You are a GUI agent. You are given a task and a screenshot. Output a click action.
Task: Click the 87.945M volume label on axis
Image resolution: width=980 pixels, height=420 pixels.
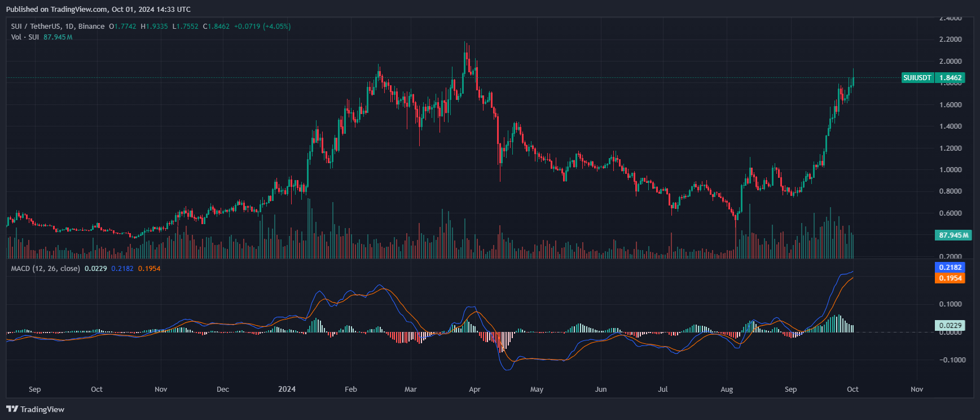click(x=953, y=235)
